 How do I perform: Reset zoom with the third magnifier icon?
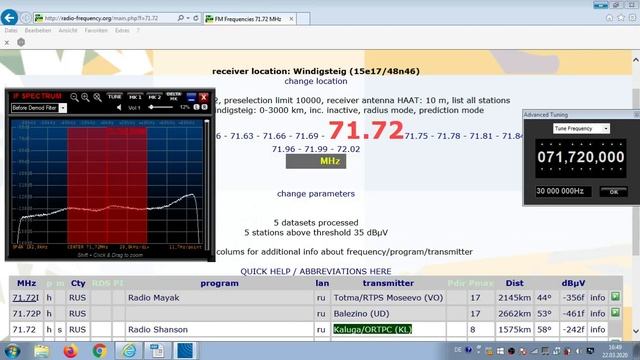pos(97,97)
